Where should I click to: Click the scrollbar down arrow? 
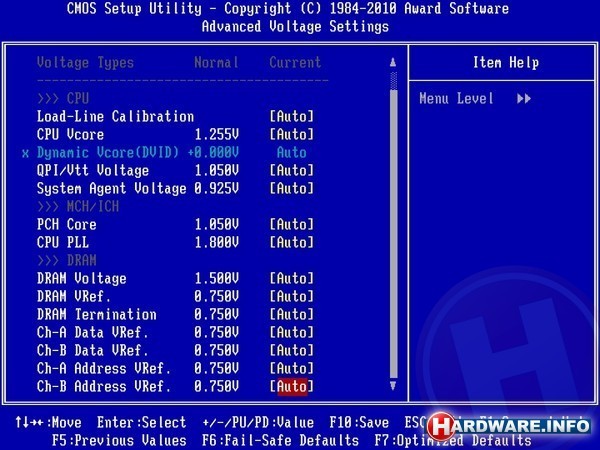[x=393, y=385]
